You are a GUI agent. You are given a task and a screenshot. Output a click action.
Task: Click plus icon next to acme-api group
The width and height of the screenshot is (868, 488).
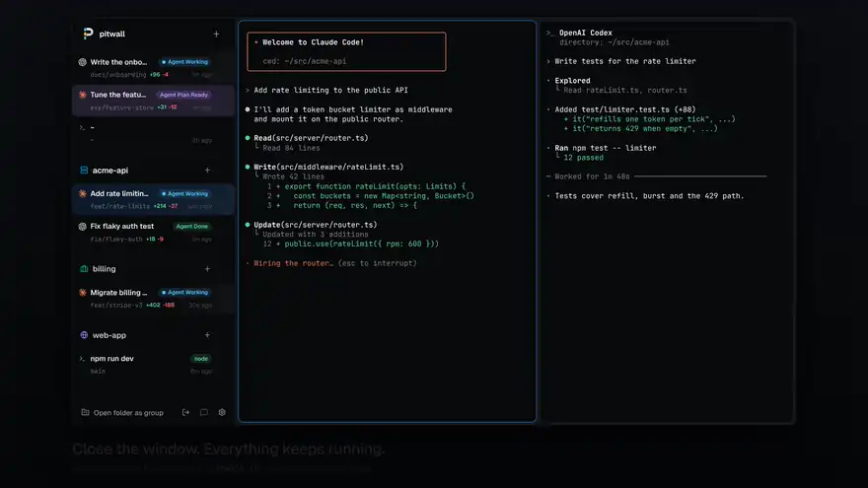point(207,170)
